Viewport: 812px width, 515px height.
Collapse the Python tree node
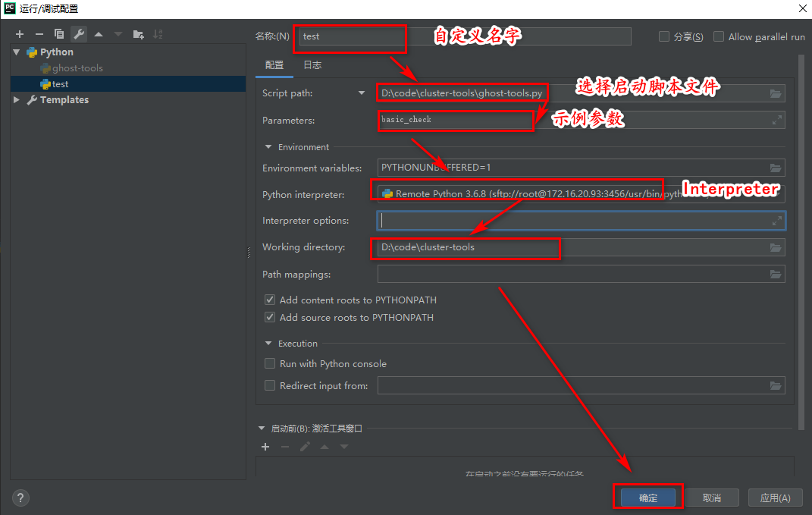pyautogui.click(x=17, y=52)
